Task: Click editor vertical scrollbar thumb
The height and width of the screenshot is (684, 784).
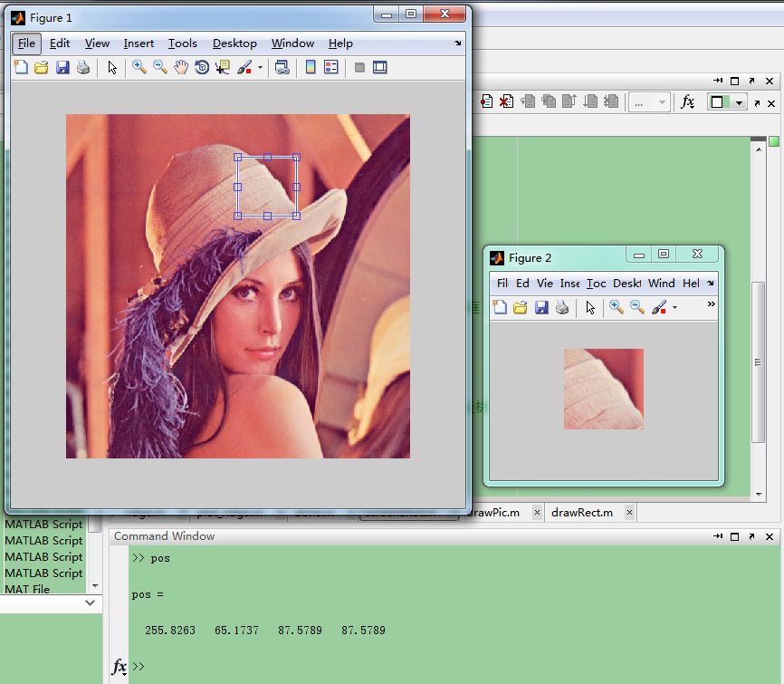Action: tap(759, 362)
